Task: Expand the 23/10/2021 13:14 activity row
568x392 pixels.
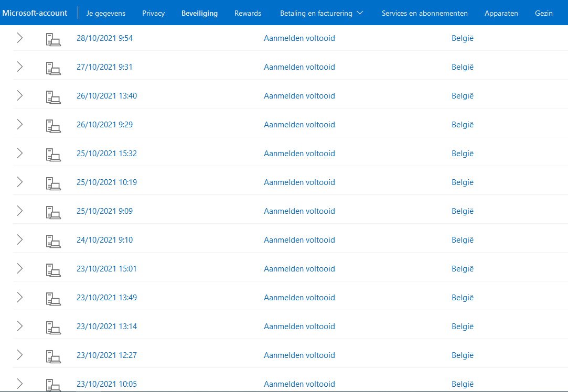Action: click(x=20, y=326)
